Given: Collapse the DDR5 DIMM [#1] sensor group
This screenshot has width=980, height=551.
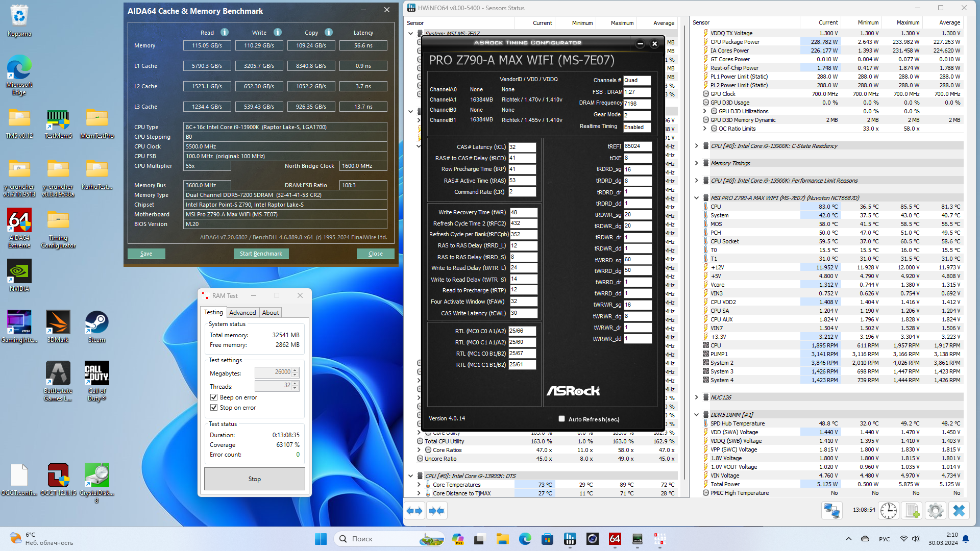Looking at the screenshot, I should pyautogui.click(x=697, y=415).
